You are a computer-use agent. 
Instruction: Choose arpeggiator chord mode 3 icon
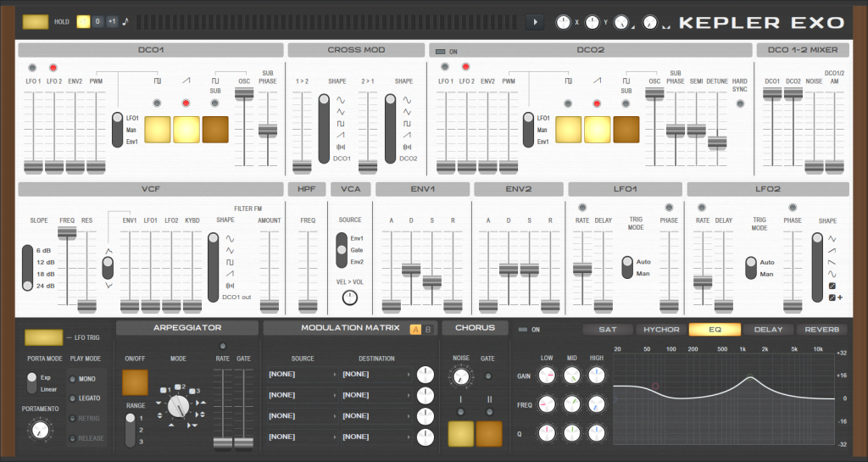click(194, 391)
